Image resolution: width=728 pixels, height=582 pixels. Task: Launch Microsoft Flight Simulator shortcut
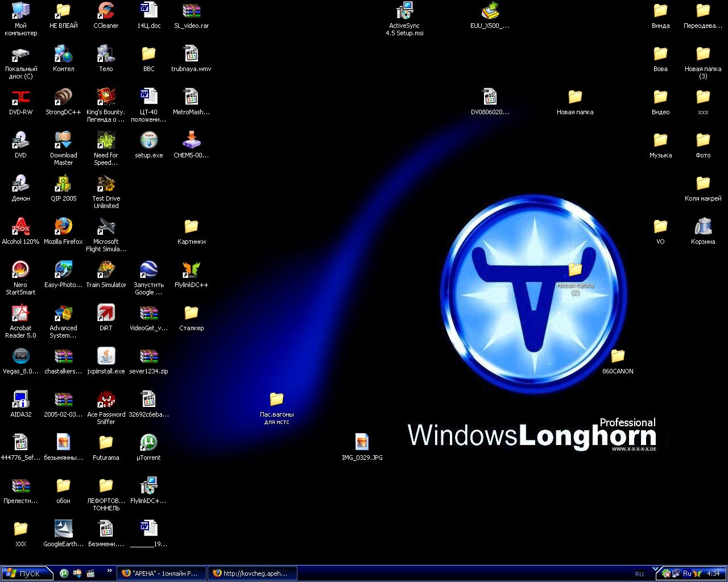[106, 234]
